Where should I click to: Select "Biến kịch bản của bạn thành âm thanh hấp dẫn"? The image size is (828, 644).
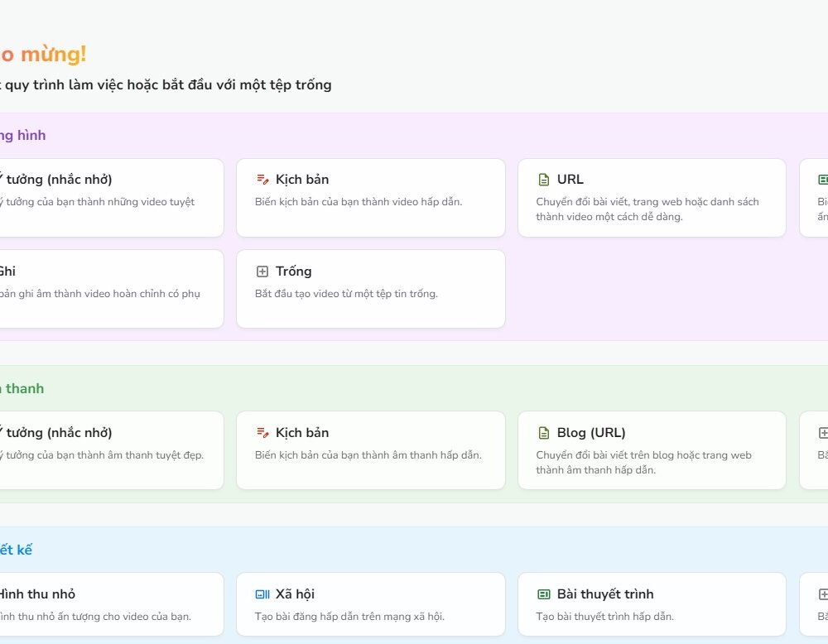[x=368, y=455]
